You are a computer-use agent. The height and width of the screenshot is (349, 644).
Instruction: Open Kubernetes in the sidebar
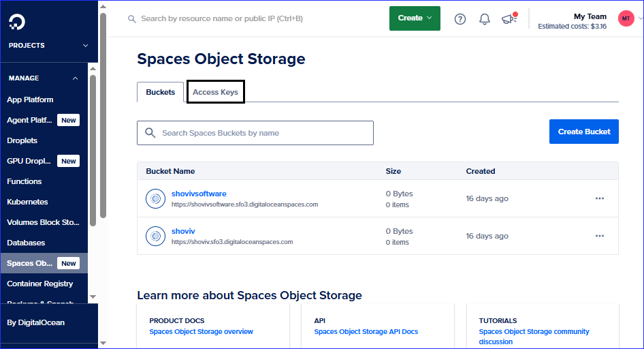pos(27,202)
